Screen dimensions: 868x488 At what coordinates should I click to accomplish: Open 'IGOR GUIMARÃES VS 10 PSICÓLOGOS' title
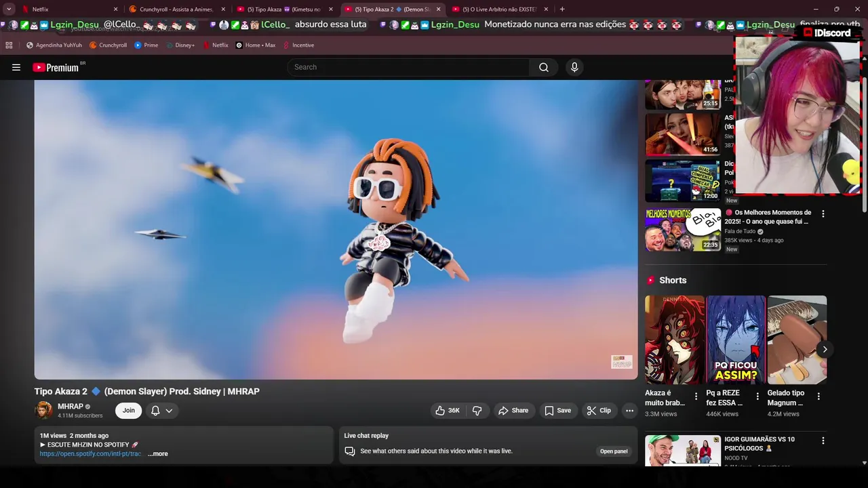[759, 443]
